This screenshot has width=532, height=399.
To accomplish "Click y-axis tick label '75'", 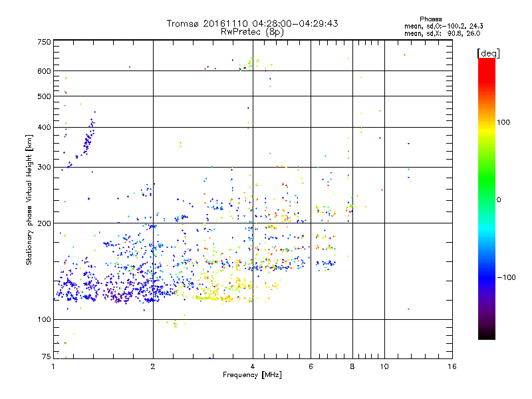I will [47, 356].
